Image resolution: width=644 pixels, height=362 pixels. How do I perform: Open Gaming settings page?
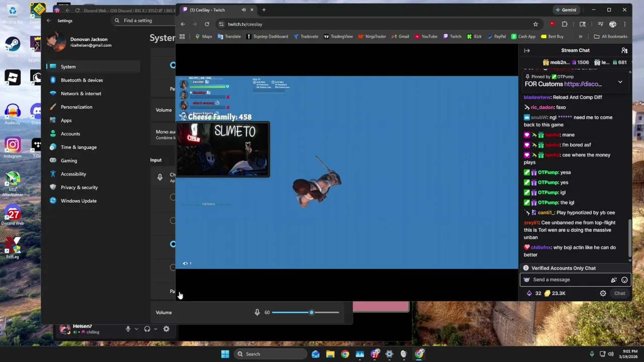[x=93, y=160]
